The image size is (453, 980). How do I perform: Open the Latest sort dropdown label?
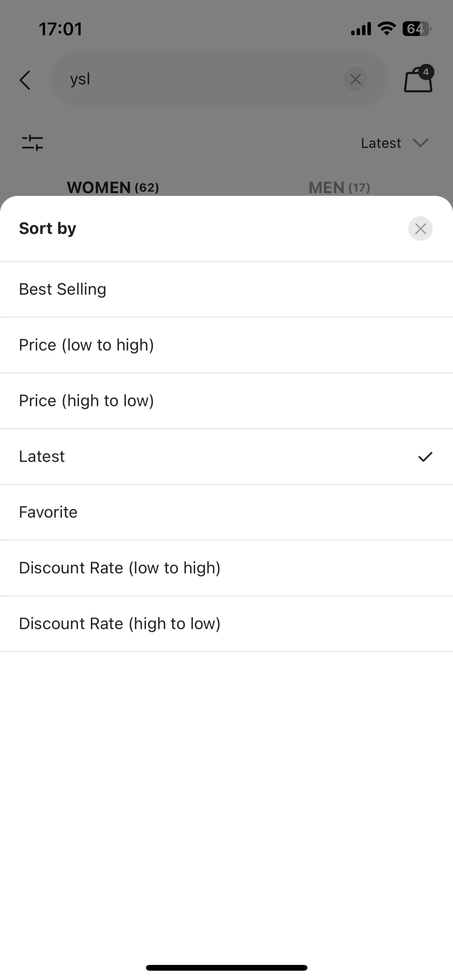tap(381, 143)
